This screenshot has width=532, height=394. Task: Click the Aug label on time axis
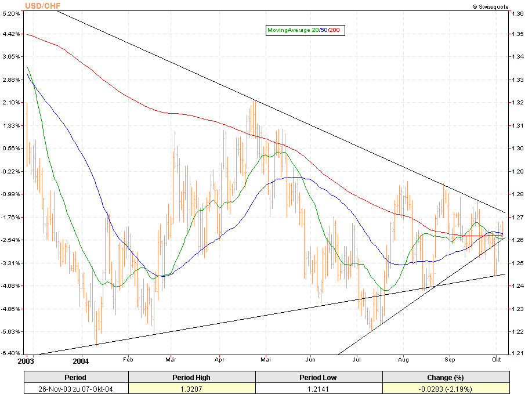tap(403, 360)
